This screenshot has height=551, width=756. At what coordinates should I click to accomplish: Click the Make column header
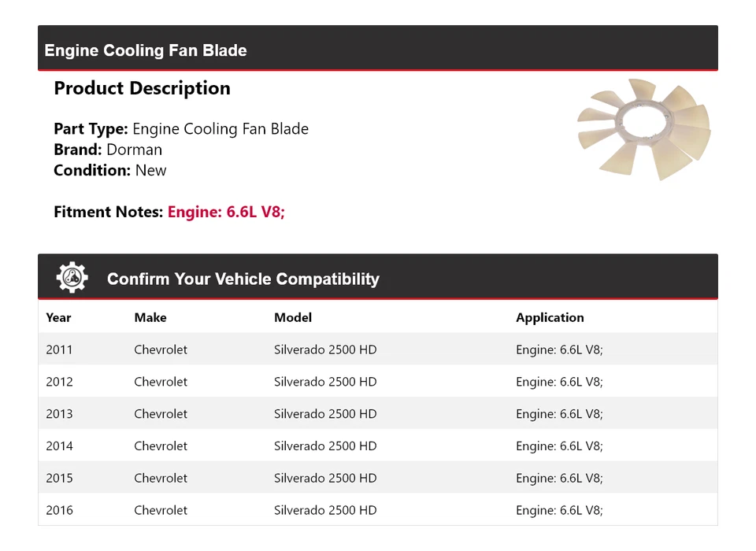click(150, 317)
